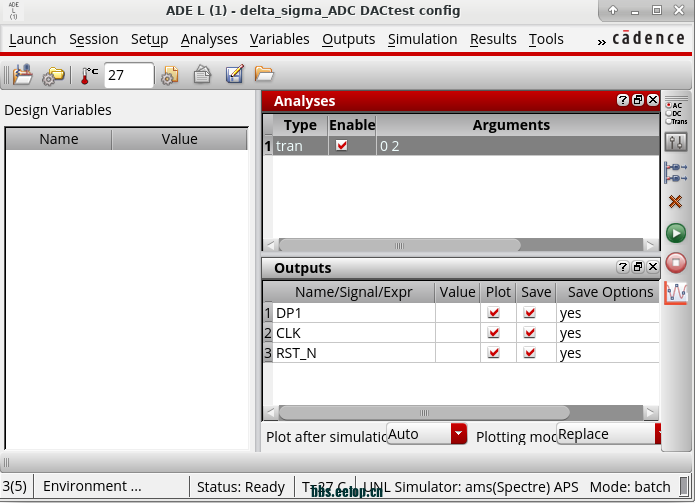
Task: Click the red Stop simulation icon
Action: click(x=676, y=262)
